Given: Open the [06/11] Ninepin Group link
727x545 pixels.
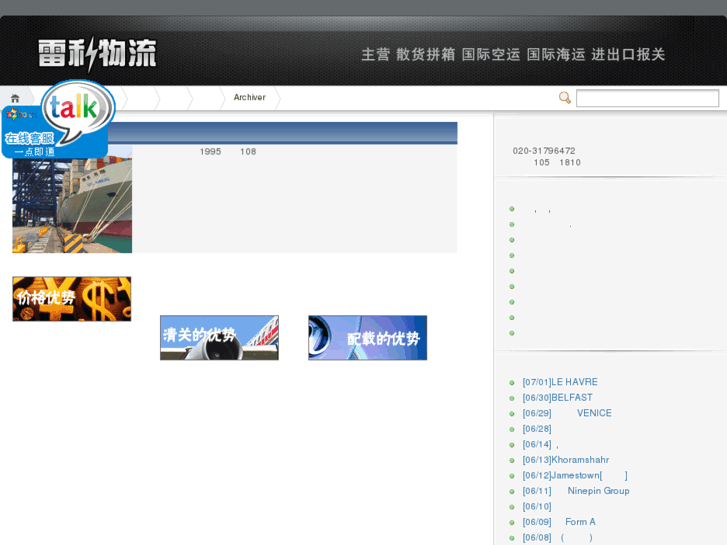Looking at the screenshot, I should coord(576,491).
